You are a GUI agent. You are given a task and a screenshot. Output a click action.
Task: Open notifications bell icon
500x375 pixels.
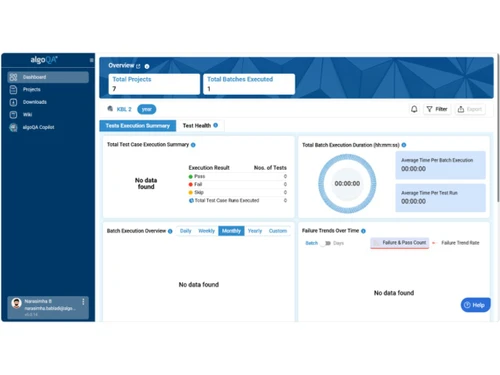point(414,109)
